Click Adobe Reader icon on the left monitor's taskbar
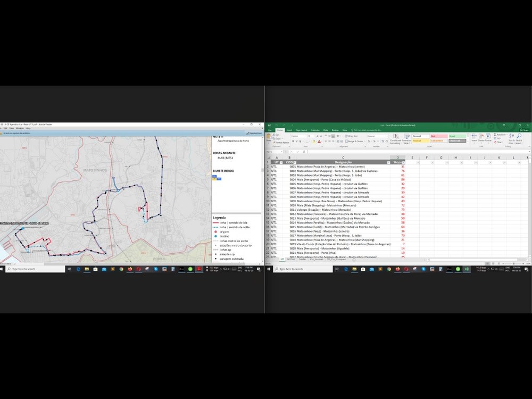The image size is (532, 399). pyautogui.click(x=199, y=269)
